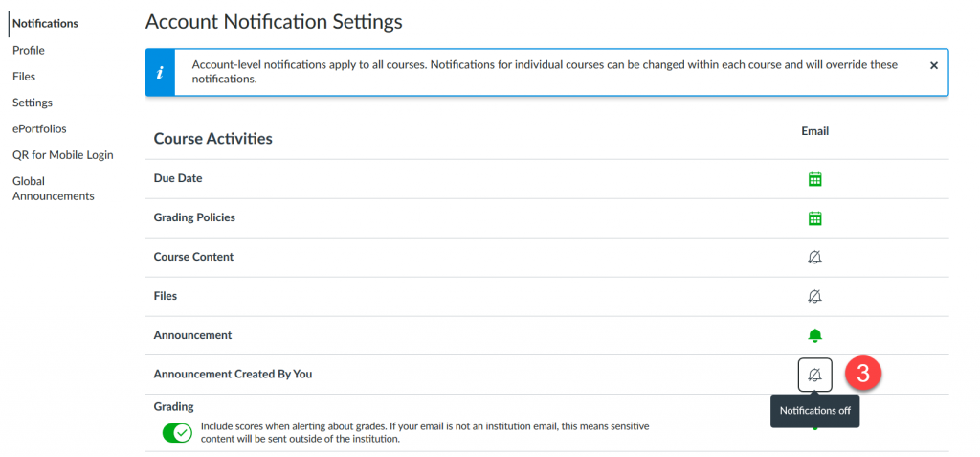Image resolution: width=980 pixels, height=457 pixels.
Task: Open QR for Mobile Login link
Action: coord(63,155)
